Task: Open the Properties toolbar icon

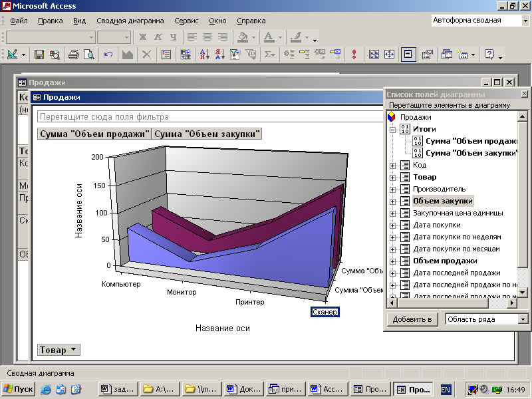Action: click(x=427, y=55)
